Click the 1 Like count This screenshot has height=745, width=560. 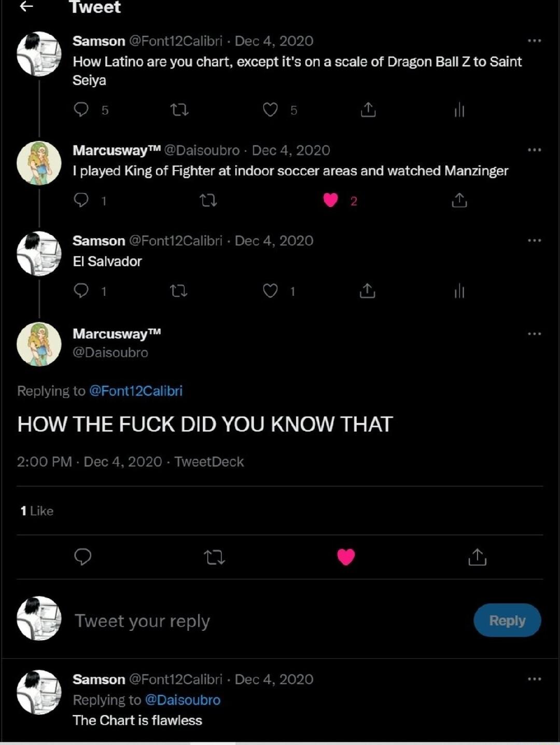36,511
